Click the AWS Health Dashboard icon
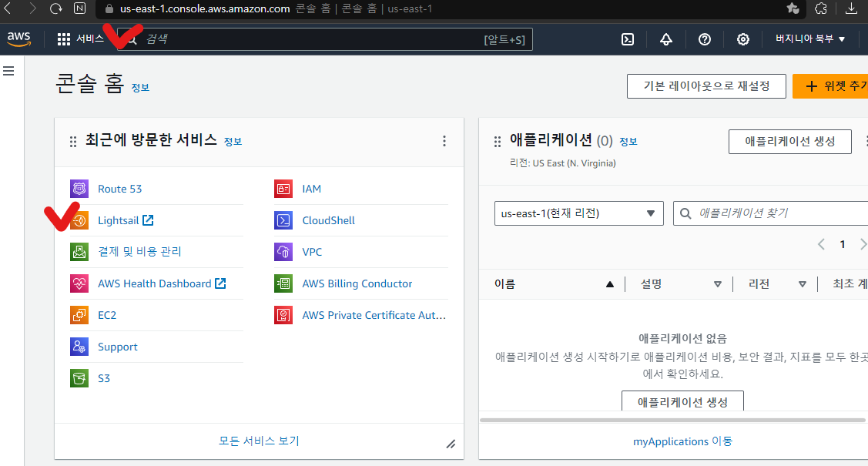 [79, 283]
